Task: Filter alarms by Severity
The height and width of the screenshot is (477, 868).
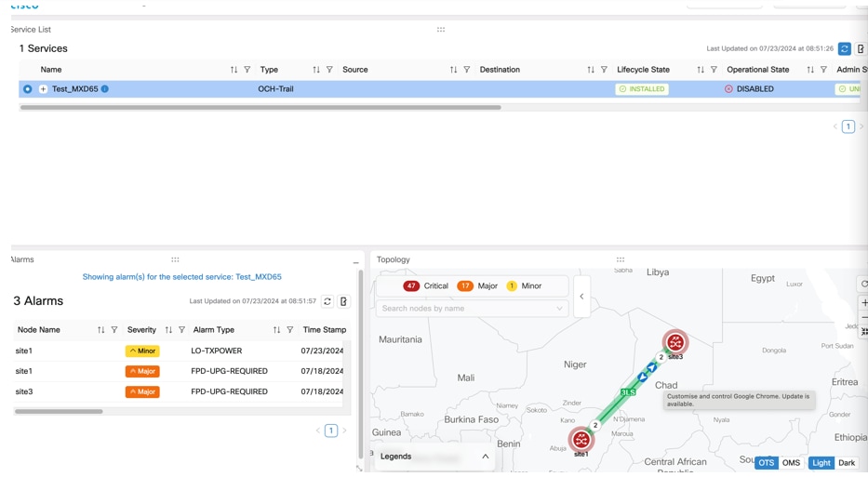Action: pos(181,330)
